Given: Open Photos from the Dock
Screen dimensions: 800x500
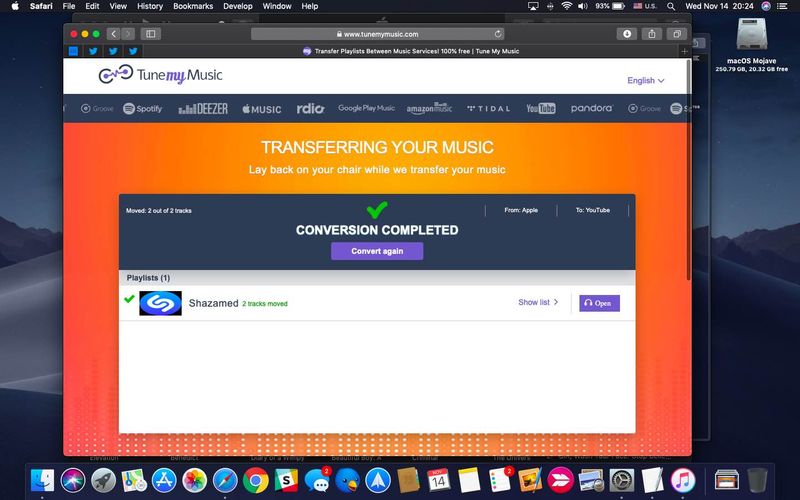Looking at the screenshot, I should click(x=194, y=480).
